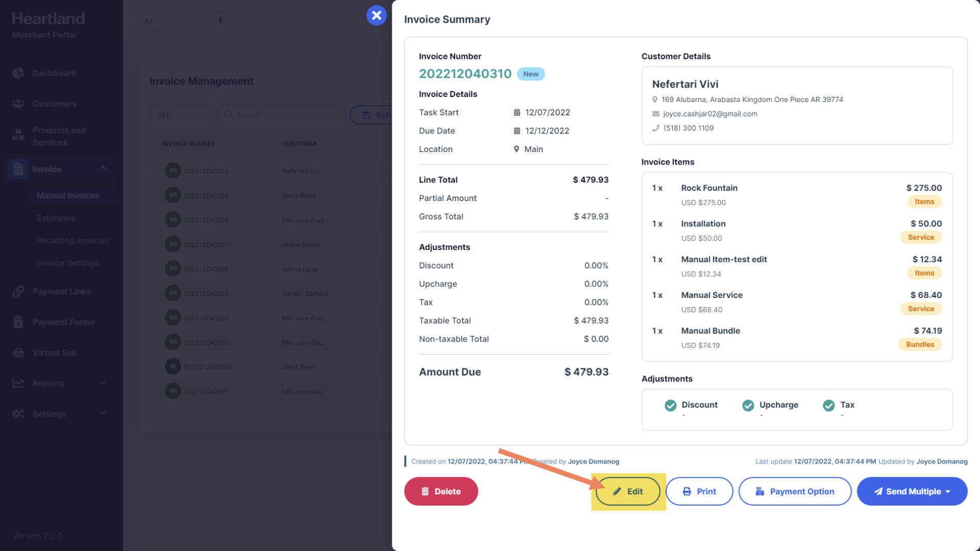Click the Payment Forms document icon
The image size is (980, 551).
[18, 322]
